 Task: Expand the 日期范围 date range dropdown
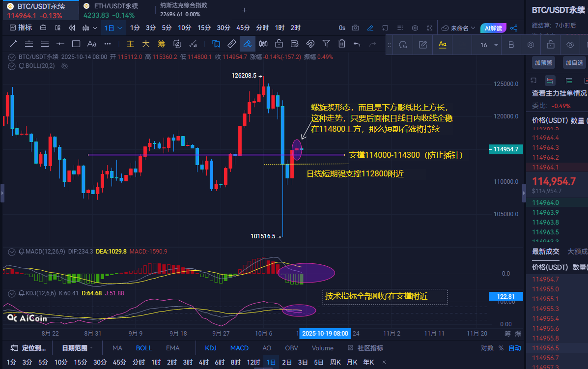point(77,348)
